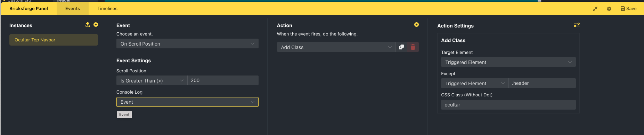Collapse the Bricksforge panel size icon
Image resolution: width=644 pixels, height=135 pixels.
tap(595, 9)
